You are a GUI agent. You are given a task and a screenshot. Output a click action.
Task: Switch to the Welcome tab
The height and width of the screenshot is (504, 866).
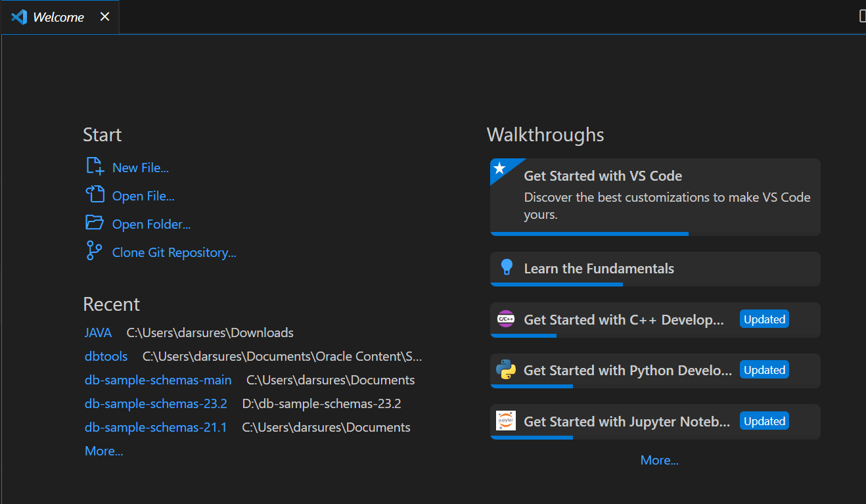(57, 16)
